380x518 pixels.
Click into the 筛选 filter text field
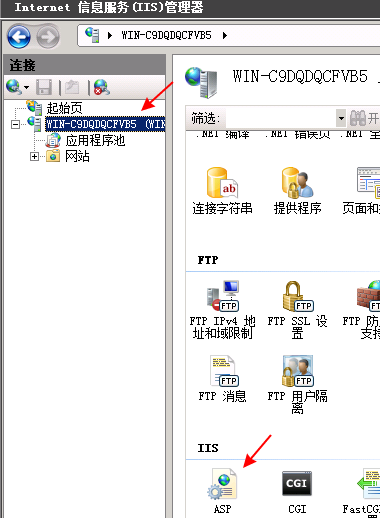pyautogui.click(x=281, y=118)
